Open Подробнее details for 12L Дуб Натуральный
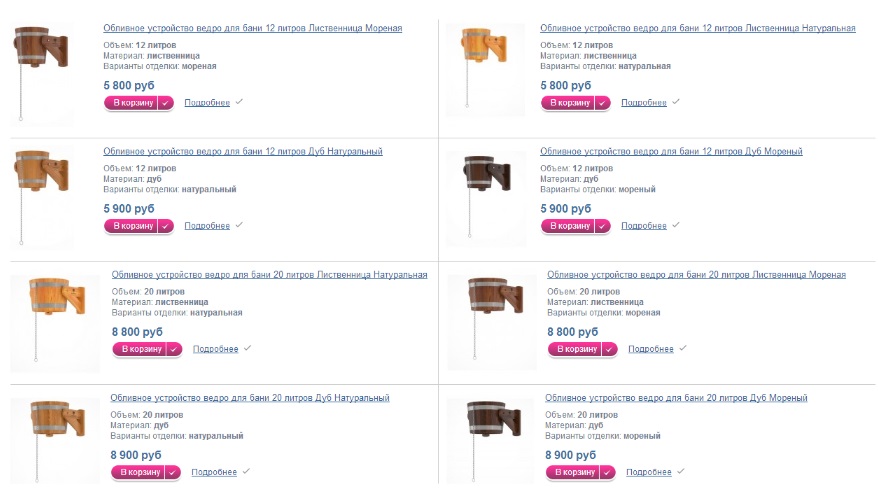878x504 pixels. 207,226
